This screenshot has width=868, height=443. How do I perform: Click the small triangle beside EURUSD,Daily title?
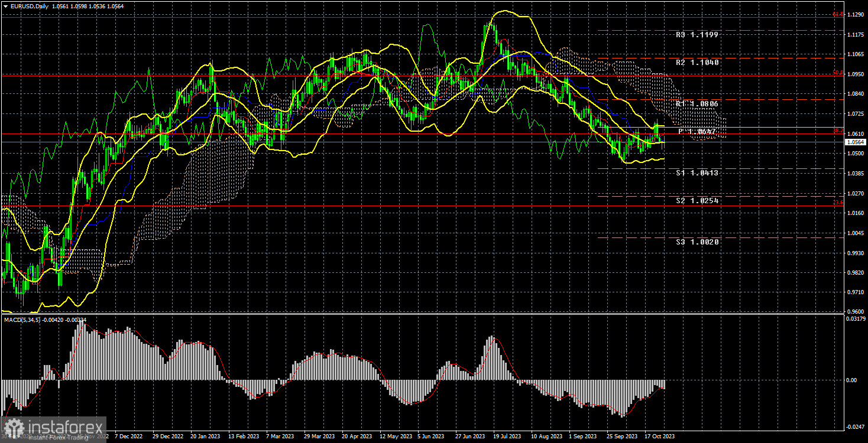pos(5,6)
